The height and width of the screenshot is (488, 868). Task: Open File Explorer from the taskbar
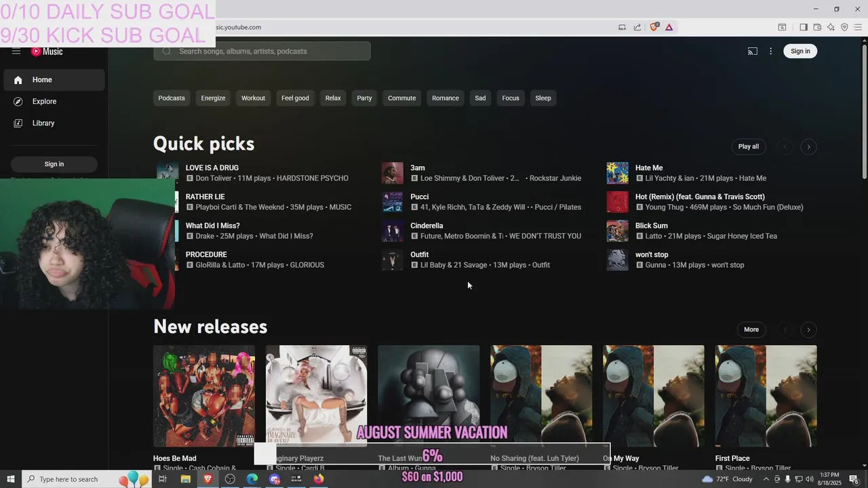[x=185, y=479]
